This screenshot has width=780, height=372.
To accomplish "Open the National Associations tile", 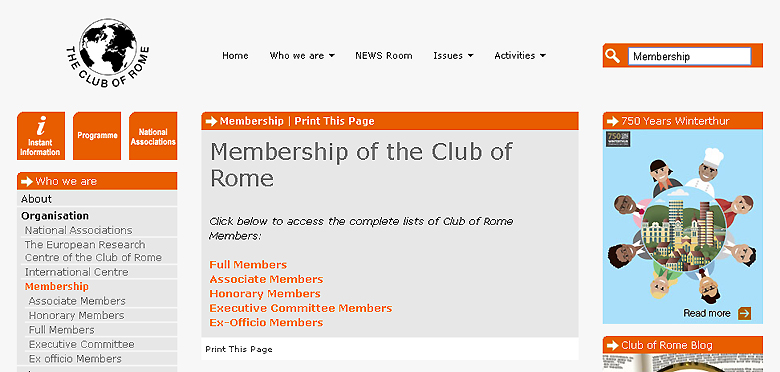I will [x=153, y=136].
